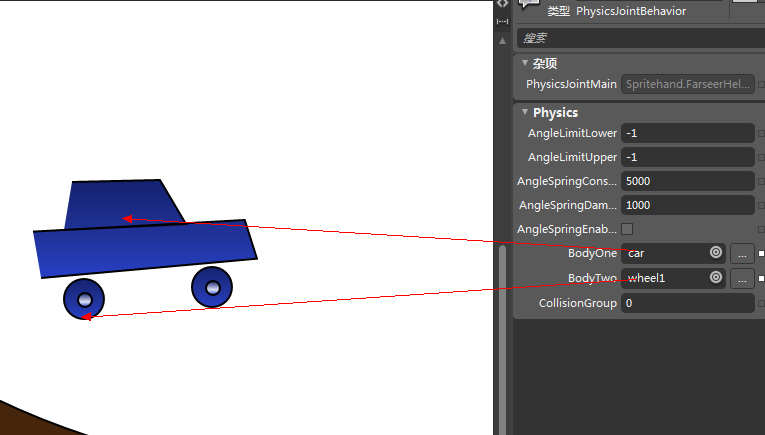Click the scroll up arrow beside the panel
Image resolution: width=765 pixels, height=435 pixels.
tap(503, 41)
